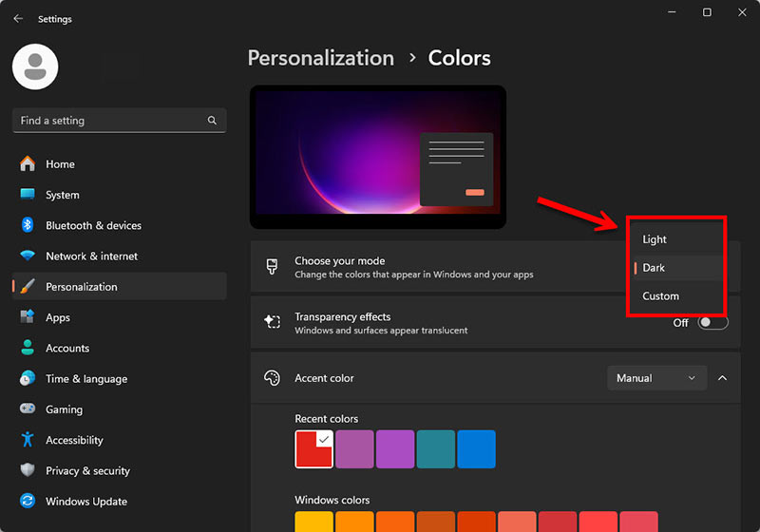Maximize the Settings window
Viewport: 760px width, 532px height.
tap(707, 12)
